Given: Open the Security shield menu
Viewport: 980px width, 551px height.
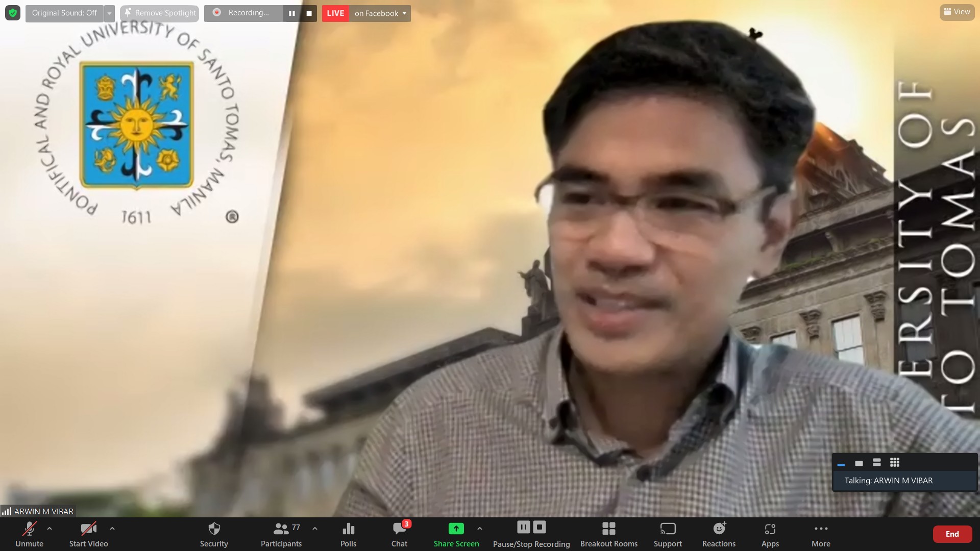Looking at the screenshot, I should click(214, 534).
